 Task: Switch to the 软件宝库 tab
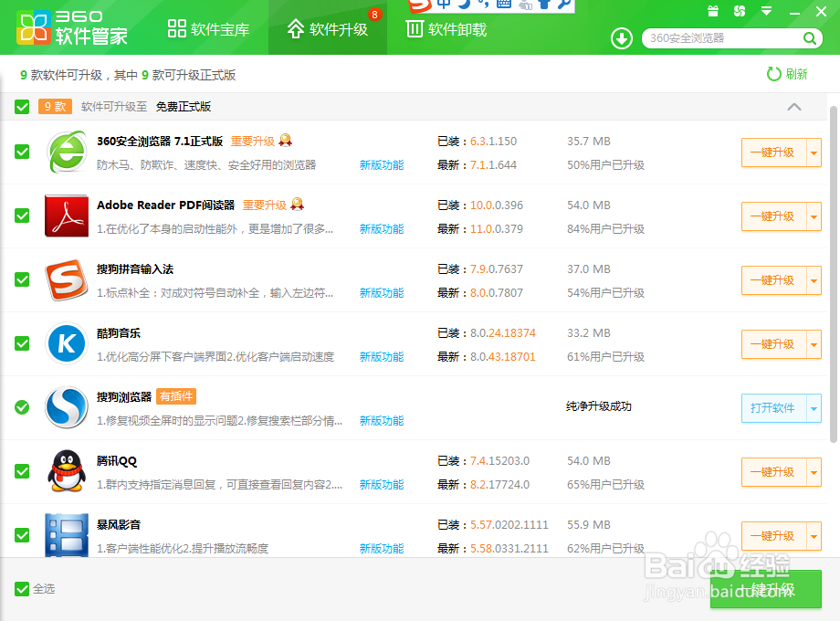click(208, 28)
